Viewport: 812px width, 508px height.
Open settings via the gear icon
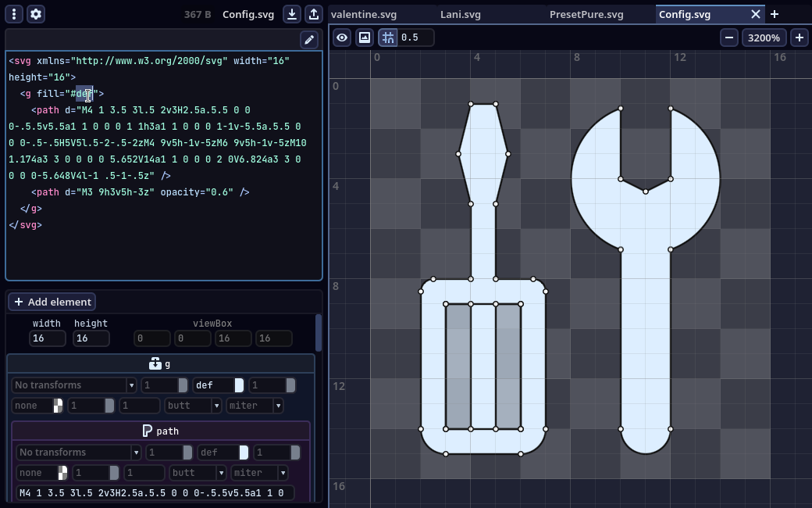point(36,14)
